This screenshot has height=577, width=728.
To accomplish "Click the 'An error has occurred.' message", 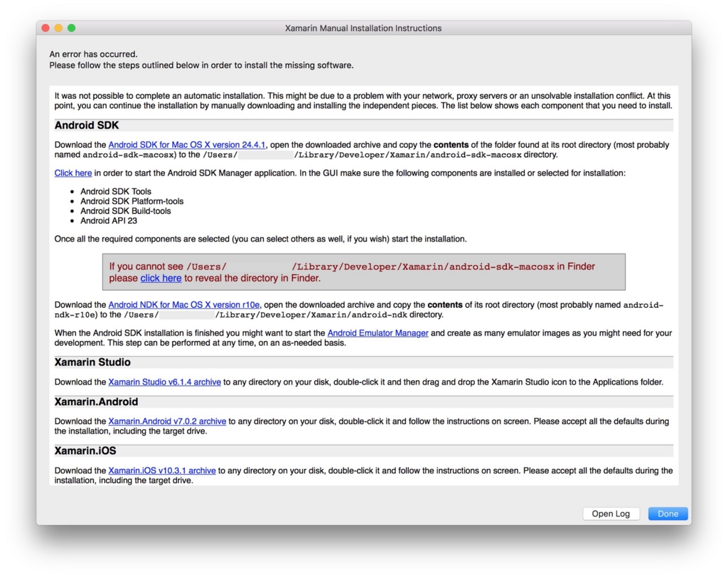I will [x=93, y=54].
